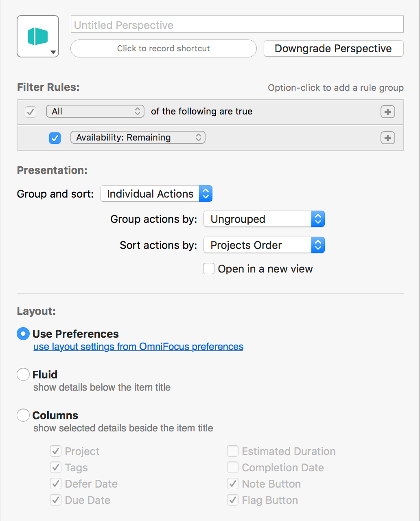Select the Fluid layout option
The height and width of the screenshot is (521, 420).
pyautogui.click(x=23, y=375)
